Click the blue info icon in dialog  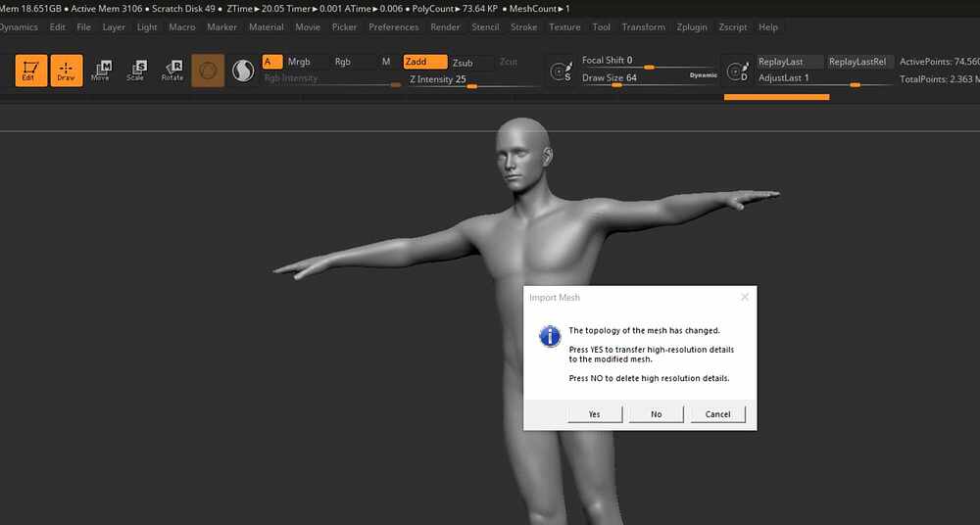550,336
